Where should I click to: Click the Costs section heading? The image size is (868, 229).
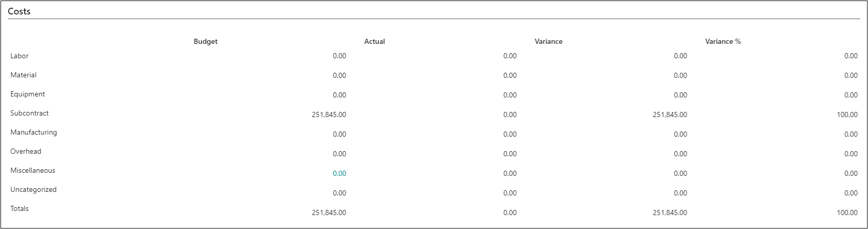[19, 11]
